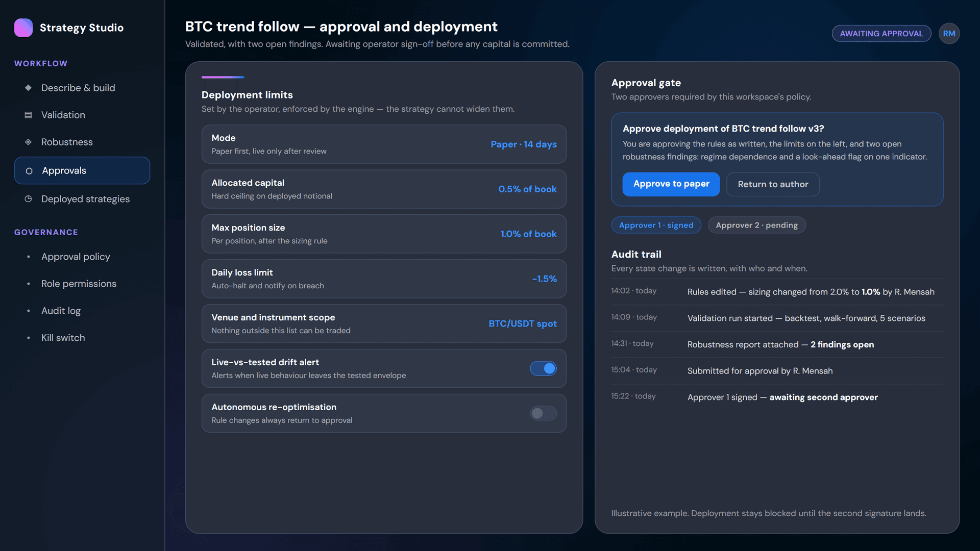The image size is (980, 551).
Task: Click the Audit trail heading
Action: [636, 254]
